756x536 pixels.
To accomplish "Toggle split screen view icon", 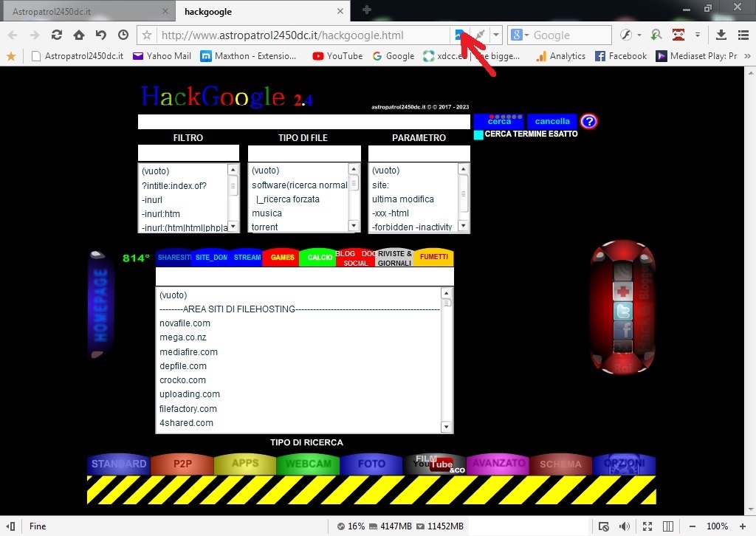I will [x=668, y=526].
